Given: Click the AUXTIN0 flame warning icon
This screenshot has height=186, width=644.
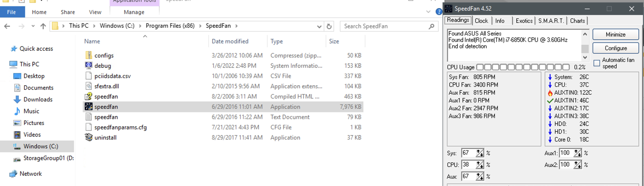Looking at the screenshot, I should (550, 93).
